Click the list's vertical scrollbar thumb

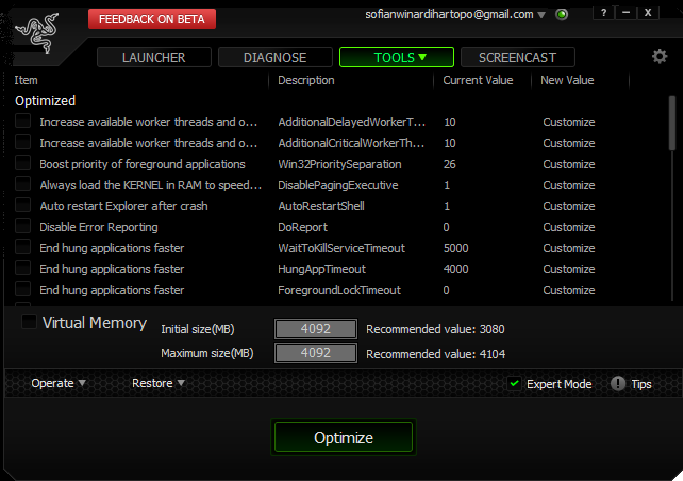pyautogui.click(x=672, y=123)
